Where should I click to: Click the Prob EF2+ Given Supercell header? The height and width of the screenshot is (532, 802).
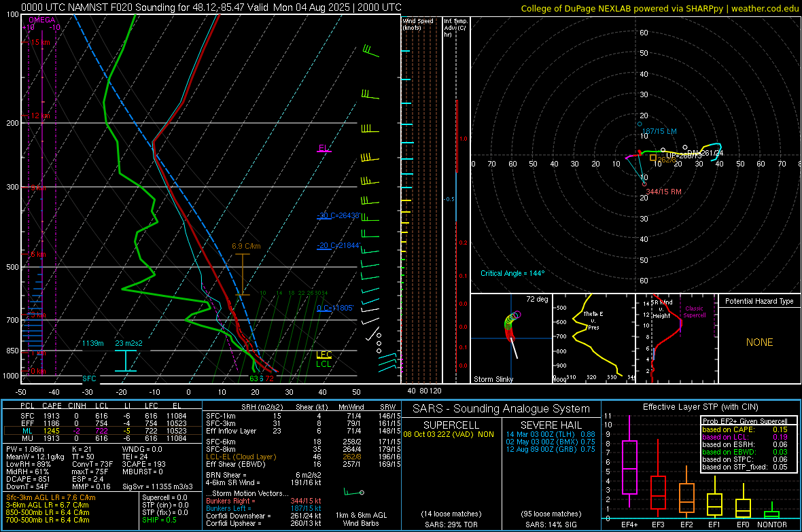tap(745, 421)
